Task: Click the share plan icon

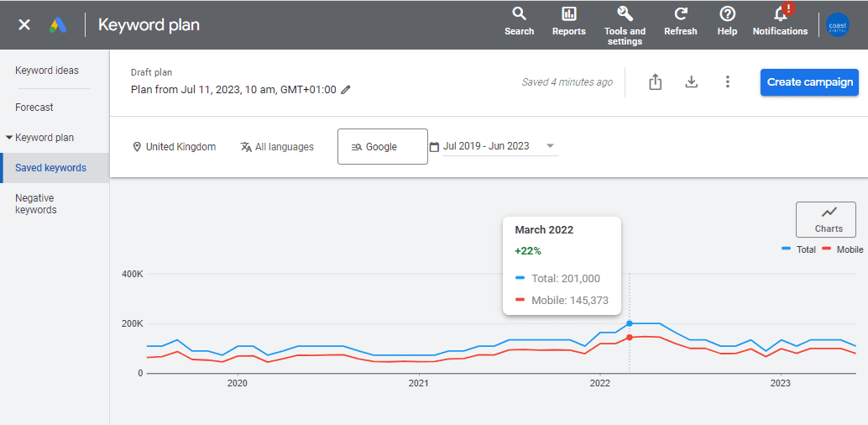Action: pyautogui.click(x=656, y=81)
